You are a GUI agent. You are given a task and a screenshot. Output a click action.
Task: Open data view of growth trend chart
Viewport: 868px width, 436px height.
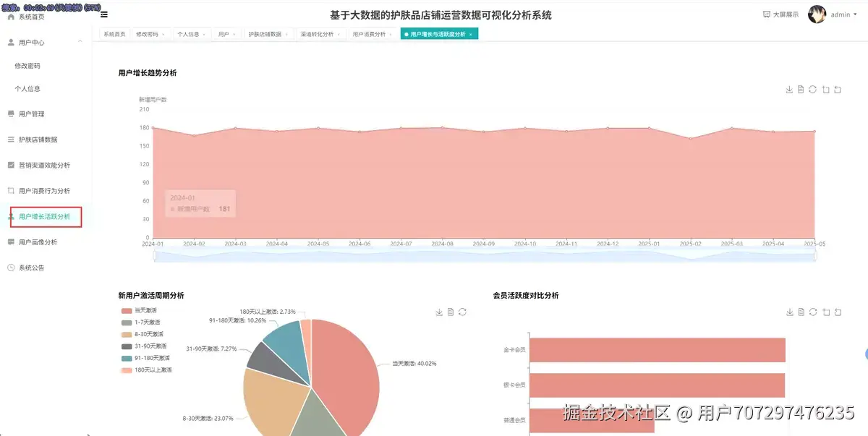coord(801,90)
